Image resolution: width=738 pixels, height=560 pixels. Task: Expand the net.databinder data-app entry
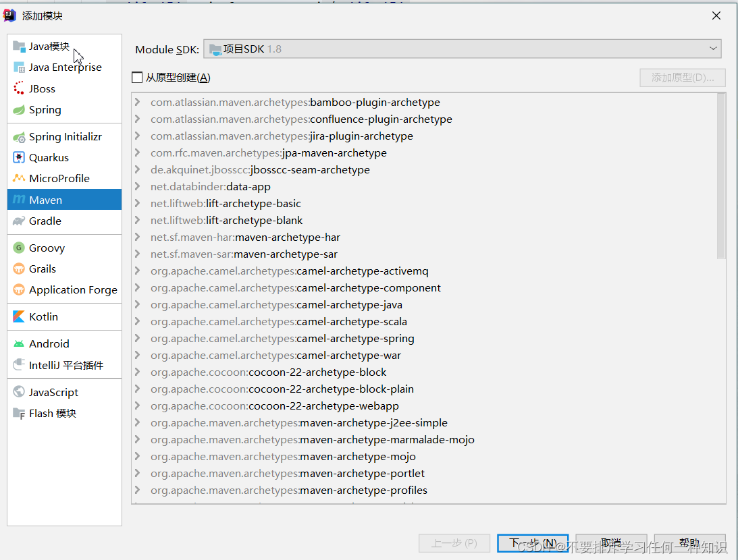point(137,187)
